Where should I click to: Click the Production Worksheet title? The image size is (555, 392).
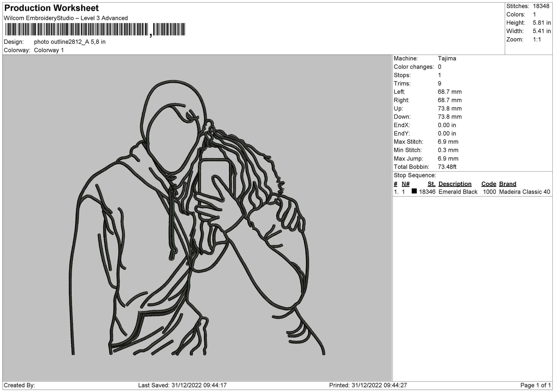pyautogui.click(x=51, y=8)
